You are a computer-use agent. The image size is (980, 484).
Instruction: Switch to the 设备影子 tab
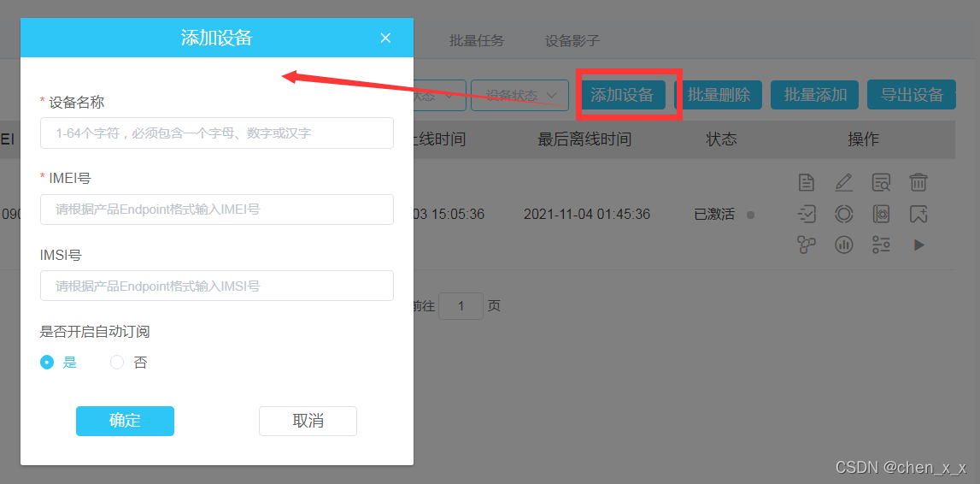tap(572, 41)
